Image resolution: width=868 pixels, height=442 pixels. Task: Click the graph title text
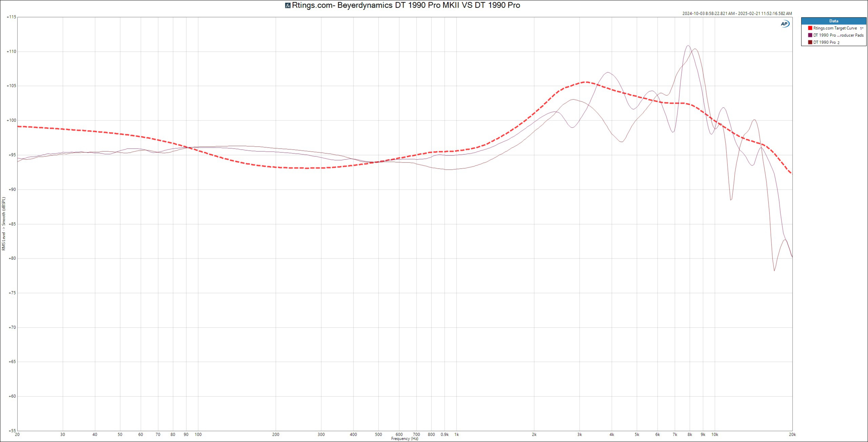(x=406, y=5)
